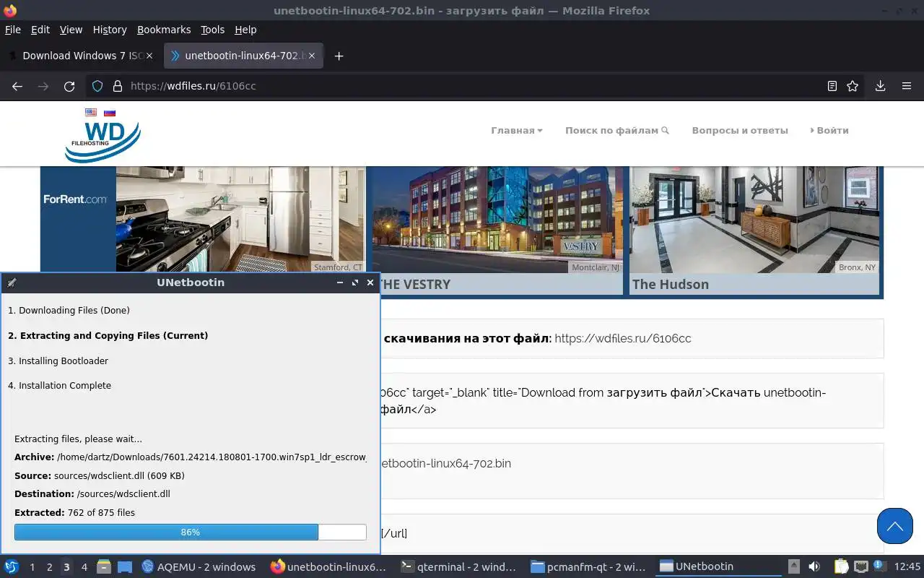This screenshot has height=578, width=924.
Task: Open AQEMU taskbar window group
Action: [199, 566]
